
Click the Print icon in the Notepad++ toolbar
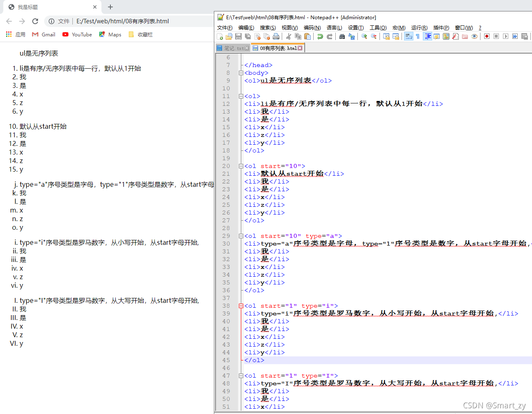(x=276, y=36)
